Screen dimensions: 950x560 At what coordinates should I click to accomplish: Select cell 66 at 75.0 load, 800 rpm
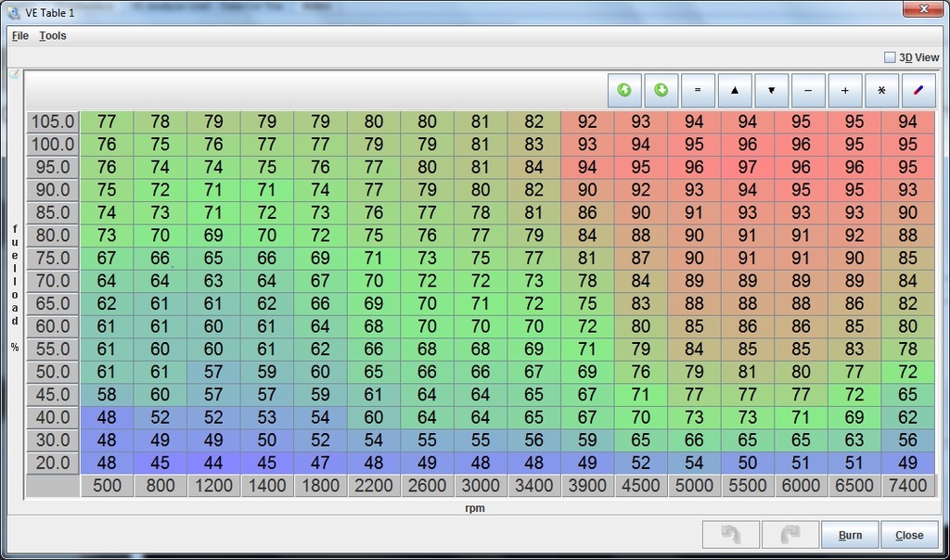[x=160, y=258]
